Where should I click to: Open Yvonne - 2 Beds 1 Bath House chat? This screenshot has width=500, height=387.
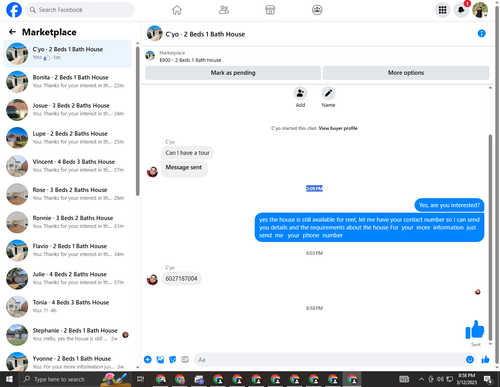67,361
